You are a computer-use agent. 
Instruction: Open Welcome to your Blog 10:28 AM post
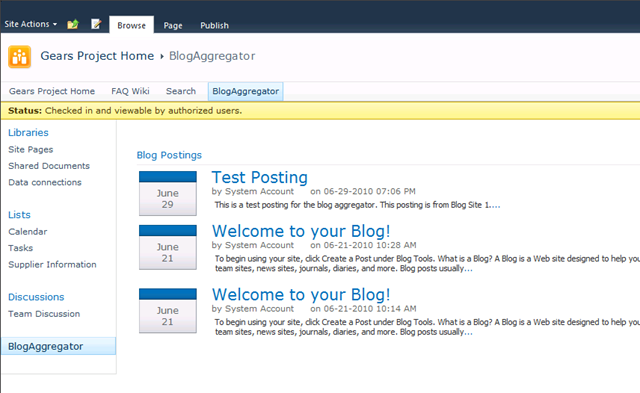click(301, 231)
